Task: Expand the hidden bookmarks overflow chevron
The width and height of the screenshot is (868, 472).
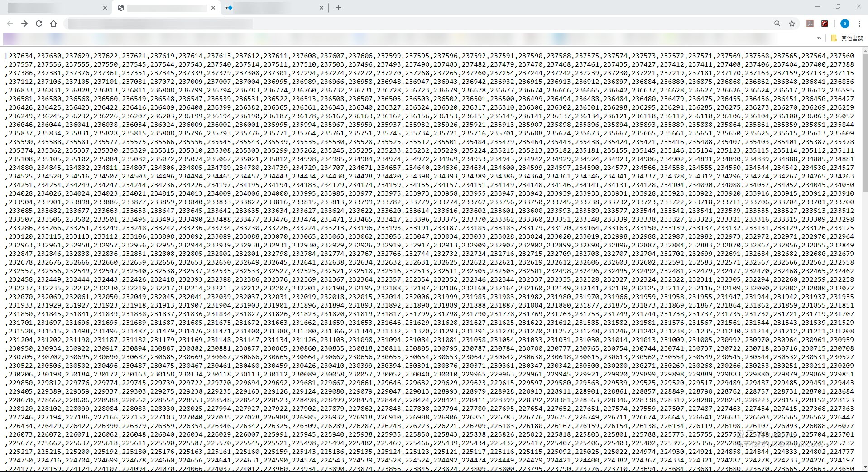Action: (819, 38)
